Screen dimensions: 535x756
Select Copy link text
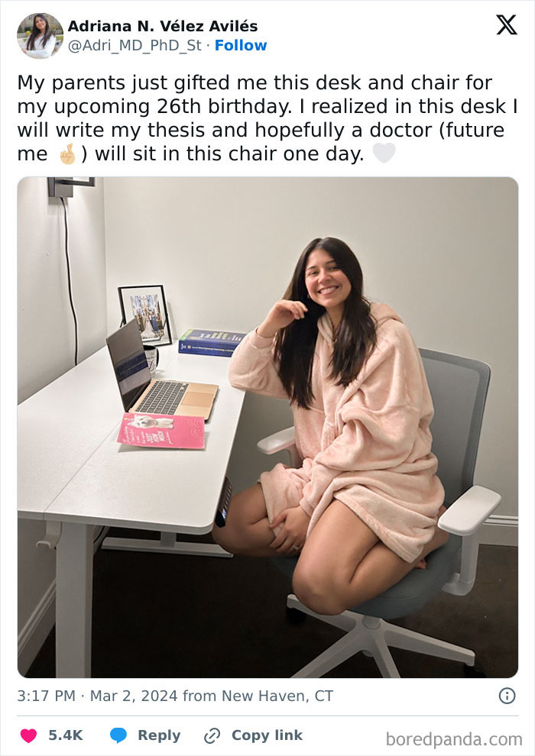pos(267,735)
